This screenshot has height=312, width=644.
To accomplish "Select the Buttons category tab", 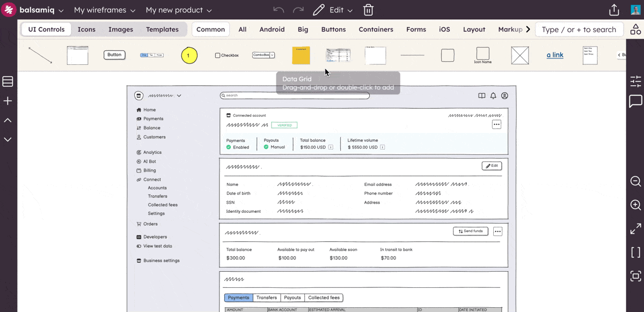I will click(333, 29).
